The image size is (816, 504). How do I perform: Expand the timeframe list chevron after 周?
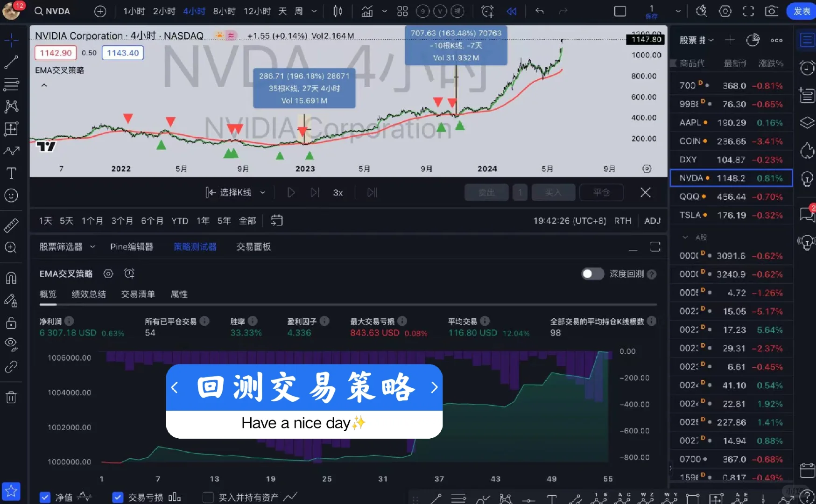click(x=314, y=11)
